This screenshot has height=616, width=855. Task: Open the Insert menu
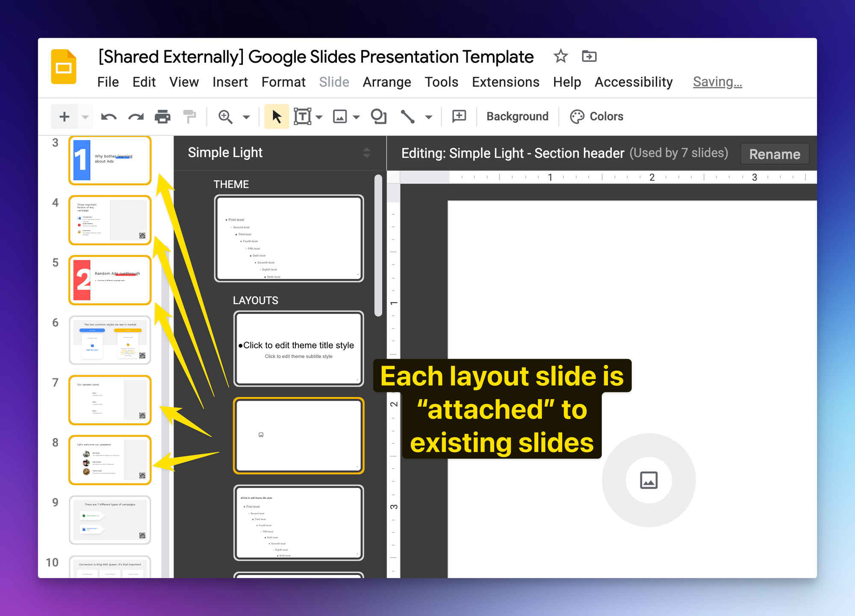(x=230, y=82)
